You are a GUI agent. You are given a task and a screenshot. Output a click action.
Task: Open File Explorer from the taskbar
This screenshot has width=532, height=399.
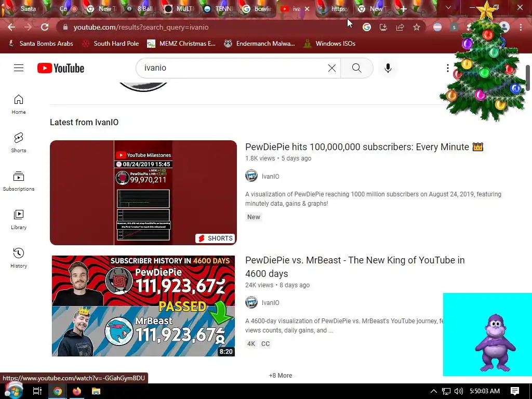point(96,391)
